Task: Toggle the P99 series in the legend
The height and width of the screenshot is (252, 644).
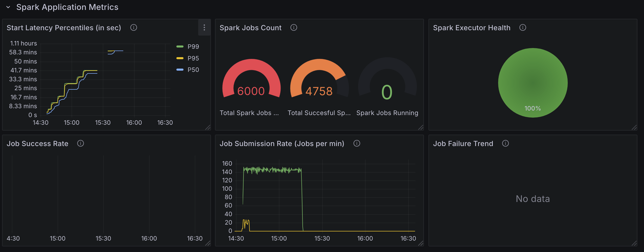Action: [x=193, y=46]
